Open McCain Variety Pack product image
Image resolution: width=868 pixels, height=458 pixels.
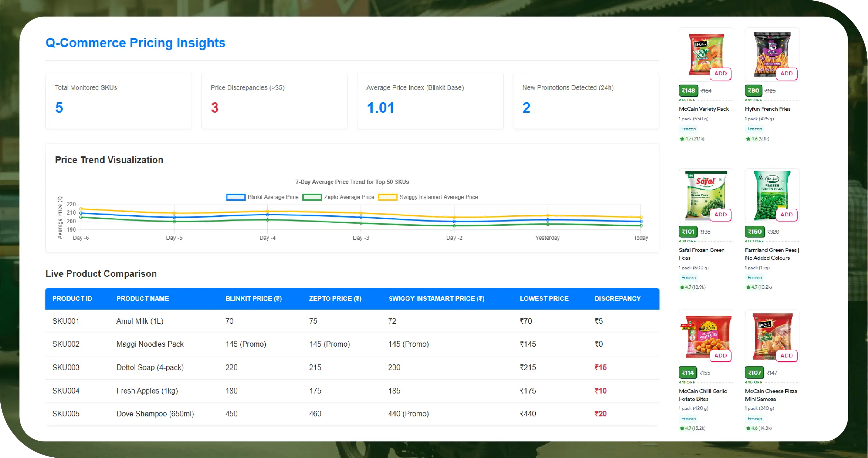(703, 53)
